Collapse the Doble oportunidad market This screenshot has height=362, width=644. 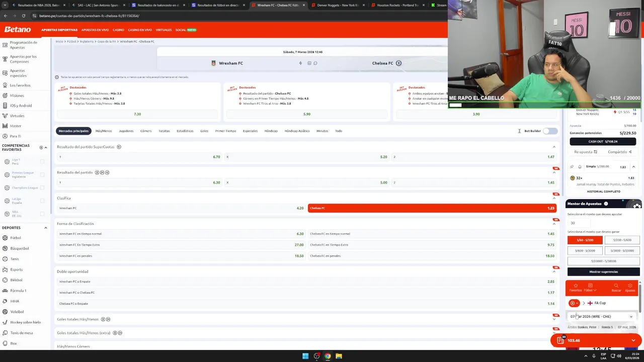tap(554, 271)
